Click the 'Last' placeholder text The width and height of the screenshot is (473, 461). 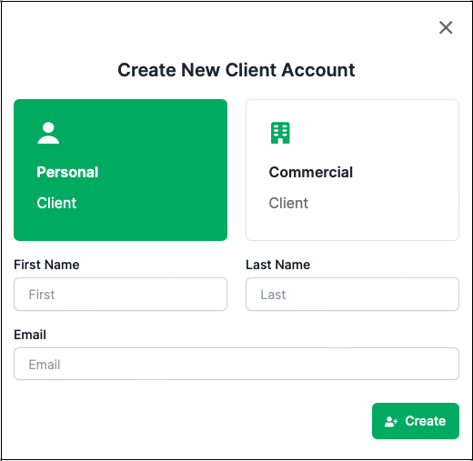(x=273, y=294)
